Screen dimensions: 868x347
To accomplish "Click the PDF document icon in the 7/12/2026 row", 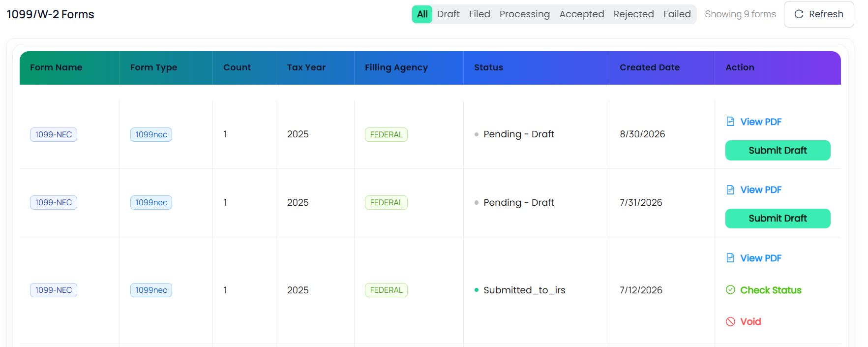I will pos(731,258).
